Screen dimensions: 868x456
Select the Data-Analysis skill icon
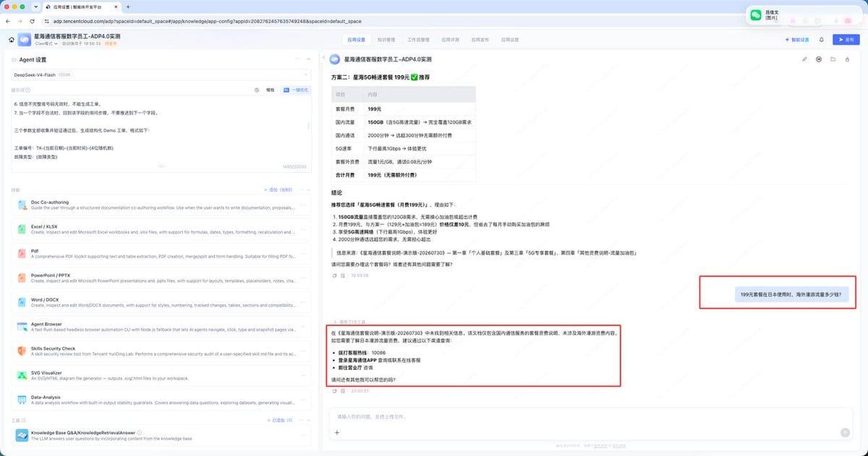click(x=20, y=401)
